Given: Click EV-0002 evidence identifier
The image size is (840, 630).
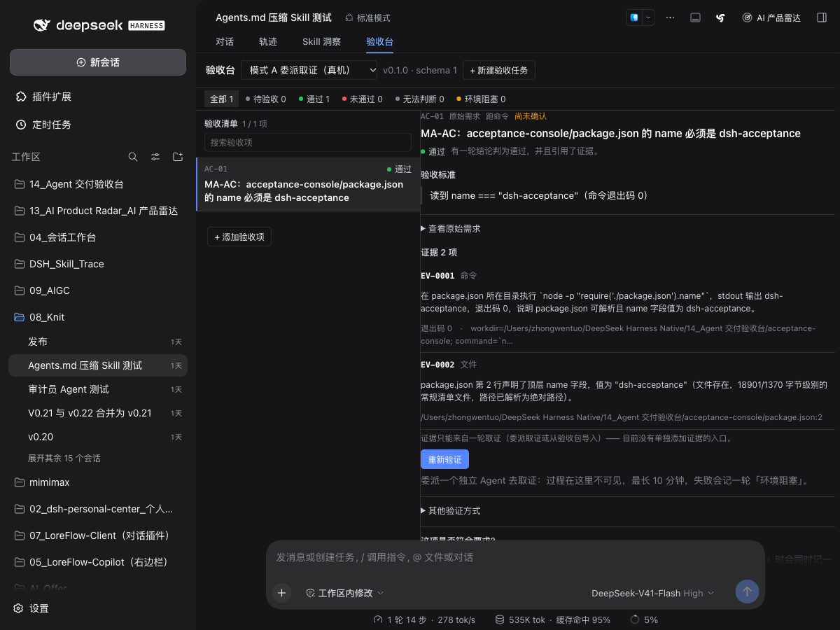Looking at the screenshot, I should 437,365.
